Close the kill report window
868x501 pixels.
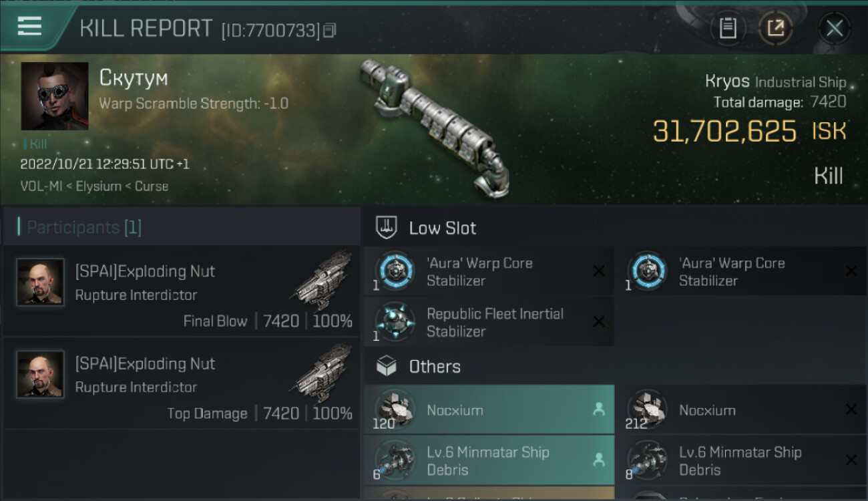point(834,28)
